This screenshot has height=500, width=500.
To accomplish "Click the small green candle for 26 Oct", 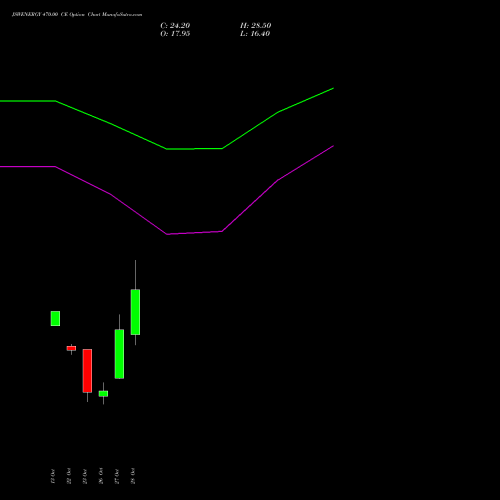I will (x=103, y=394).
